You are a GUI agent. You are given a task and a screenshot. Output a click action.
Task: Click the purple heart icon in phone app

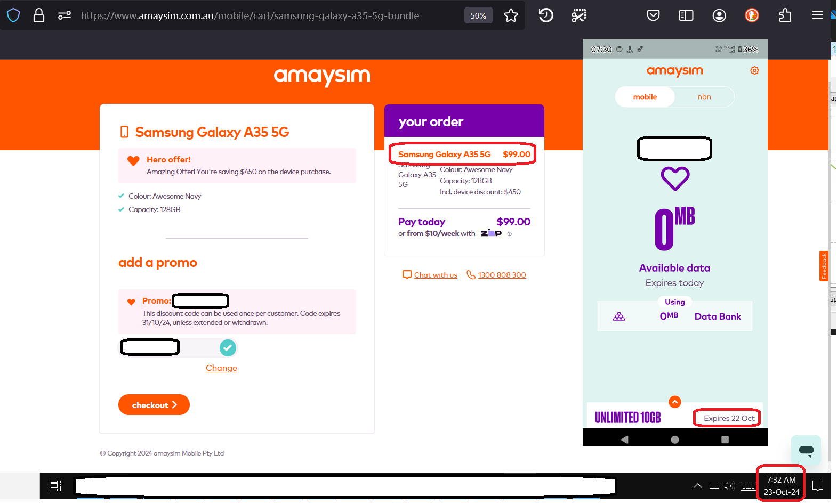click(675, 178)
